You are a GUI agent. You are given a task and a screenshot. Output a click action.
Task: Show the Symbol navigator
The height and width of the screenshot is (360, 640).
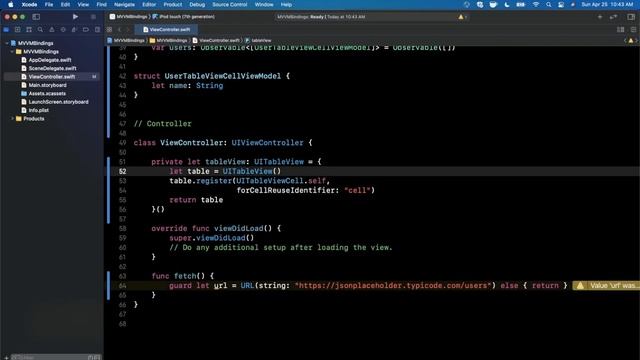pyautogui.click(x=29, y=30)
